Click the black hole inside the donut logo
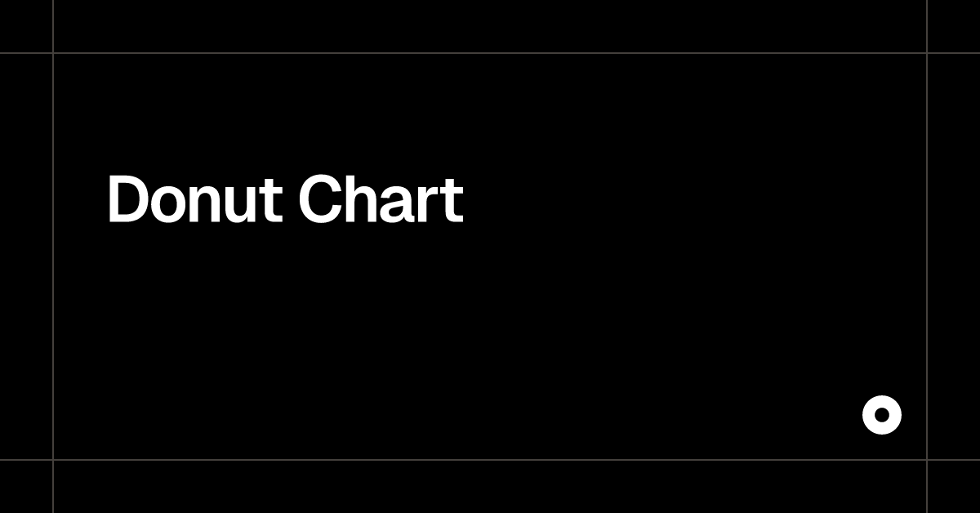 882,415
